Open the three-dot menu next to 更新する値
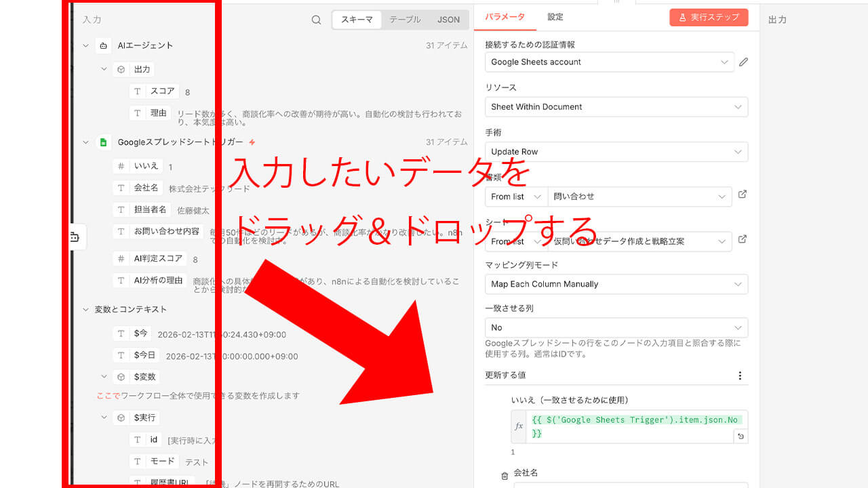The width and height of the screenshot is (868, 488). 741,375
